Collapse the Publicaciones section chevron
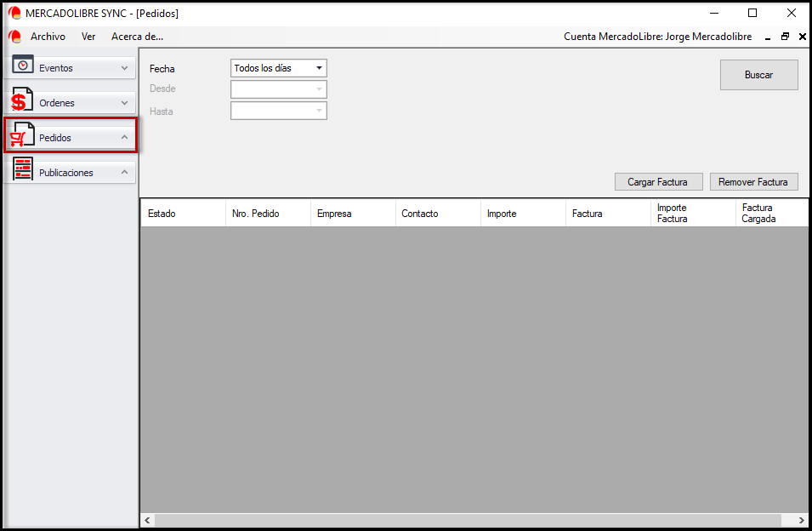This screenshot has height=531, width=812. pyautogui.click(x=124, y=172)
